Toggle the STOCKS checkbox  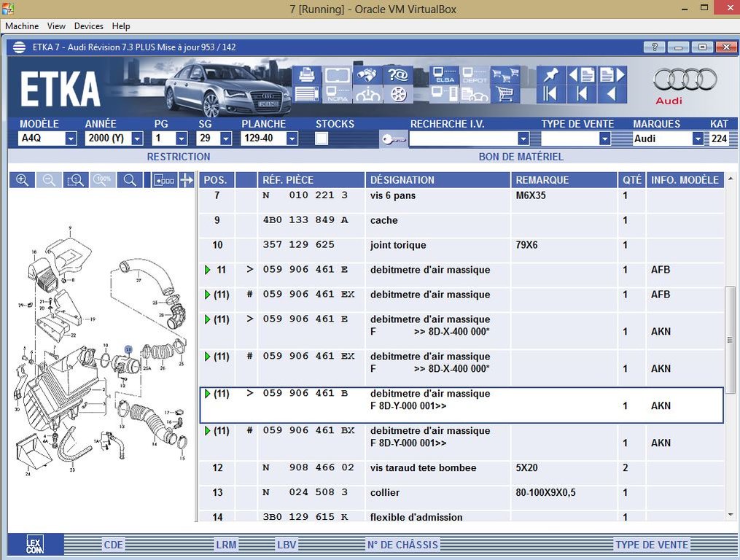tap(322, 139)
